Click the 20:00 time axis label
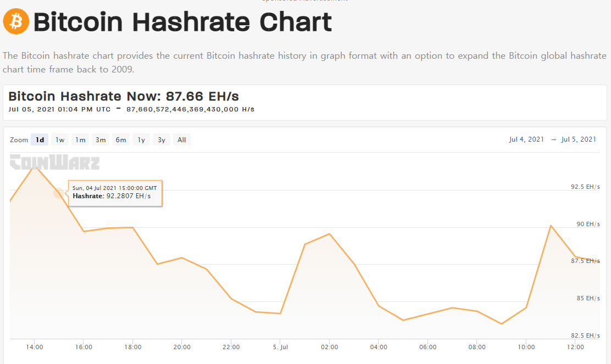Image resolution: width=611 pixels, height=364 pixels. coord(182,347)
